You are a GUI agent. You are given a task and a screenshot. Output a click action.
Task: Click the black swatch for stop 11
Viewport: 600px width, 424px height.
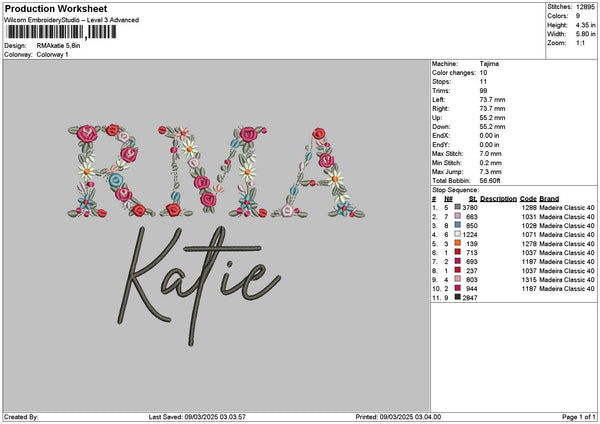458,297
